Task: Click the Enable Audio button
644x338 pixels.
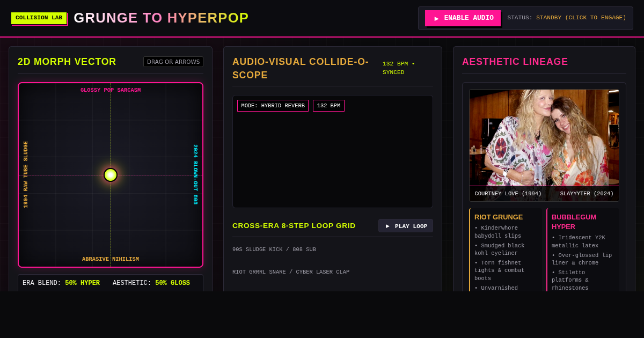Action: click(x=463, y=18)
